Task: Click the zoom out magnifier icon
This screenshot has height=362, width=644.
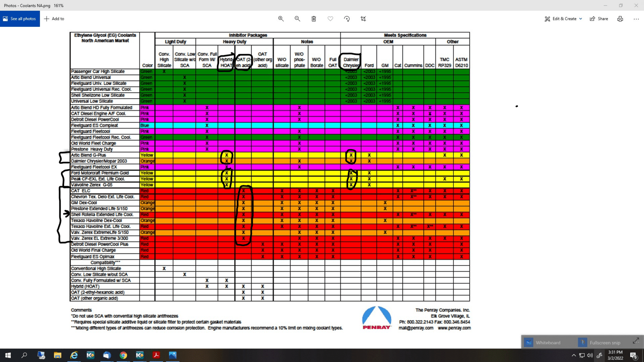Action: [x=297, y=19]
